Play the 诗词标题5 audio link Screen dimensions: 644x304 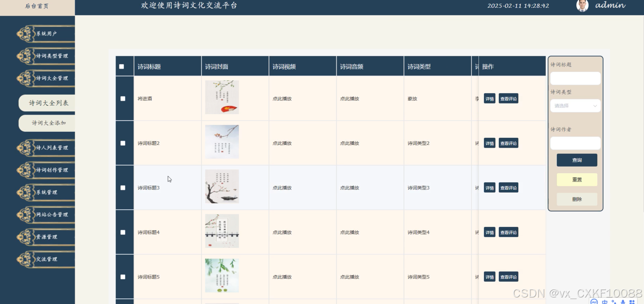(x=350, y=277)
